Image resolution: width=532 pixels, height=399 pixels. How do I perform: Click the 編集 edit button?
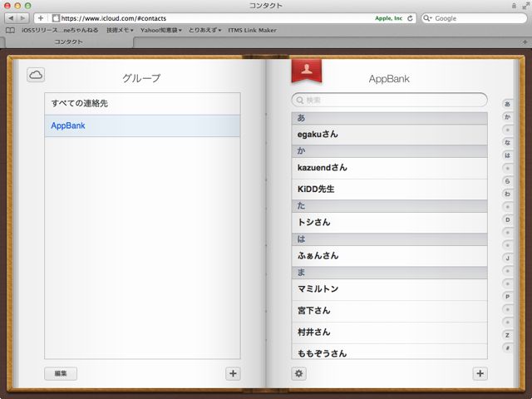coord(61,373)
